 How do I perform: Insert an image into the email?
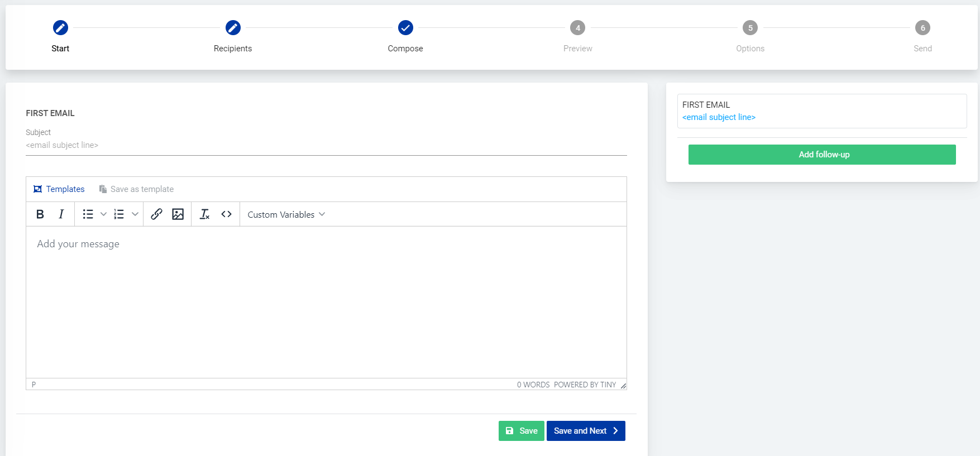[178, 214]
